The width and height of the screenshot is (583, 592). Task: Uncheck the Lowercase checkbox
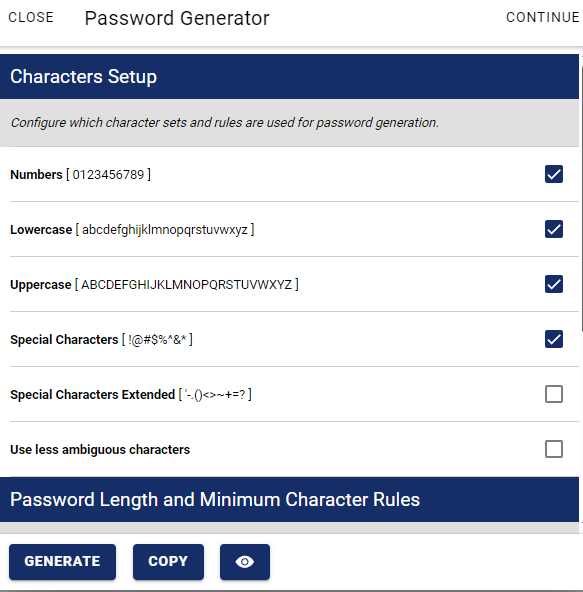(554, 229)
